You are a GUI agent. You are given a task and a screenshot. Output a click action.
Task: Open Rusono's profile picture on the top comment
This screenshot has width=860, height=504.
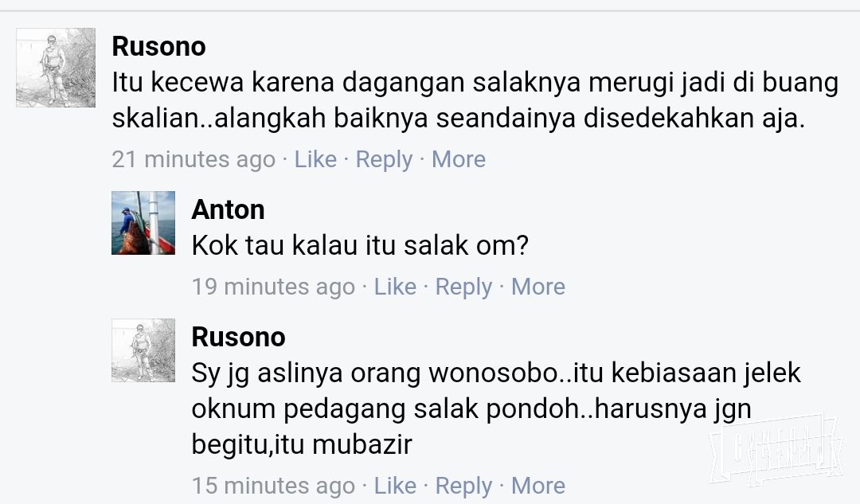(56, 68)
